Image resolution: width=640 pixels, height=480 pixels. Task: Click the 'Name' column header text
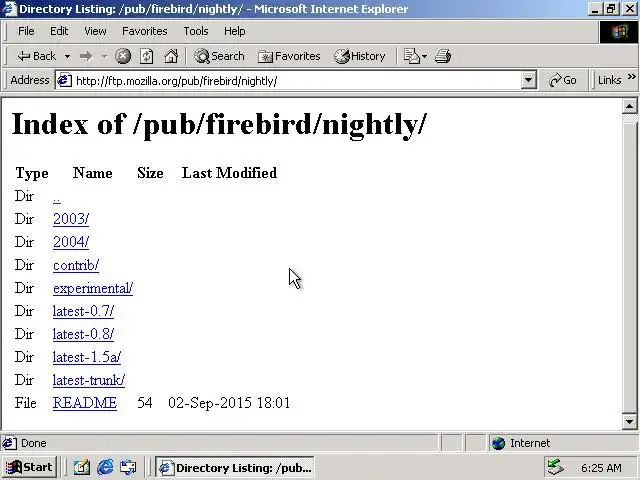coord(93,173)
